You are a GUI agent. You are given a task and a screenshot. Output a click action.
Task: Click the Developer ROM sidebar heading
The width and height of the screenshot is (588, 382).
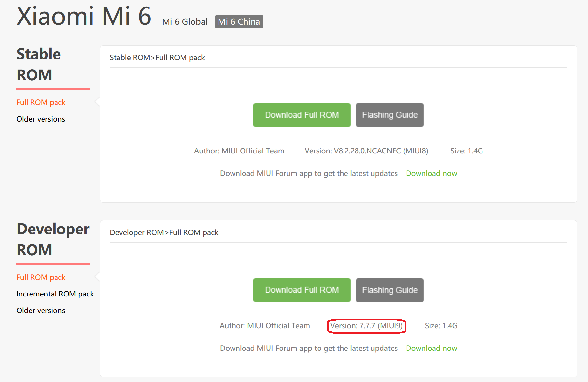pyautogui.click(x=53, y=239)
